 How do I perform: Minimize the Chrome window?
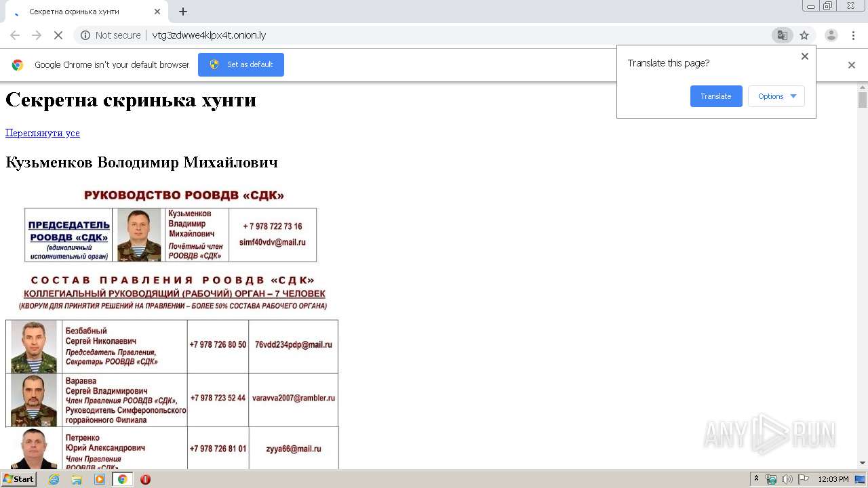tap(811, 6)
